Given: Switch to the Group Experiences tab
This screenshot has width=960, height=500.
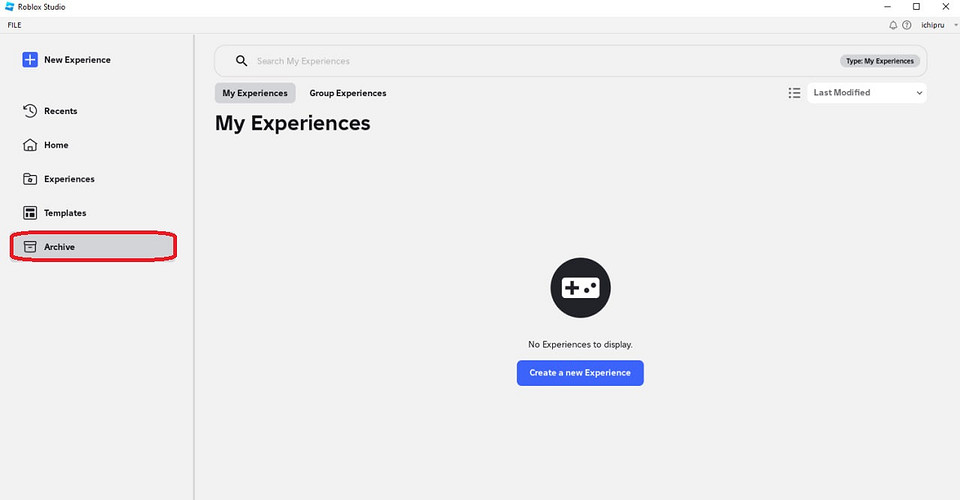Looking at the screenshot, I should [347, 93].
